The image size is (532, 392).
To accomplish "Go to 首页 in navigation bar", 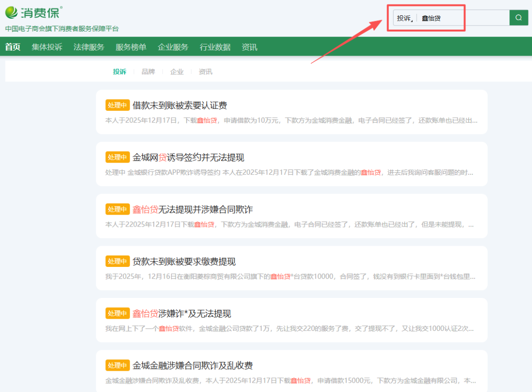I will [x=13, y=47].
